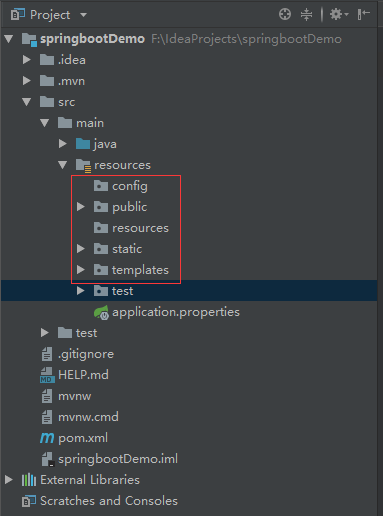
Task: Select the main folder label
Action: 90,123
